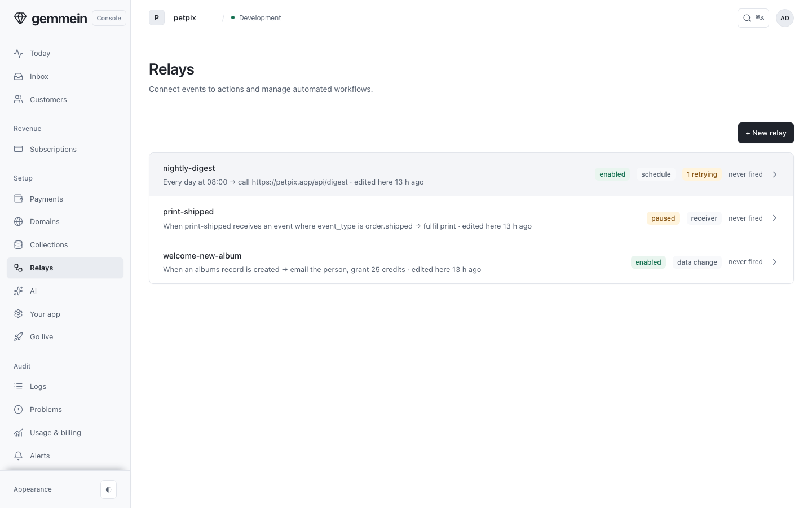Click the AI sparkles icon

pyautogui.click(x=19, y=291)
